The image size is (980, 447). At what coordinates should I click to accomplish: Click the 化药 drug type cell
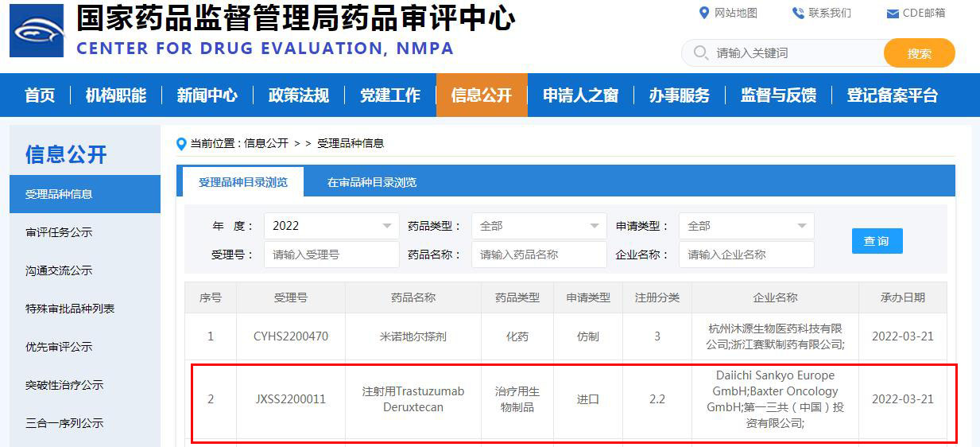point(517,336)
